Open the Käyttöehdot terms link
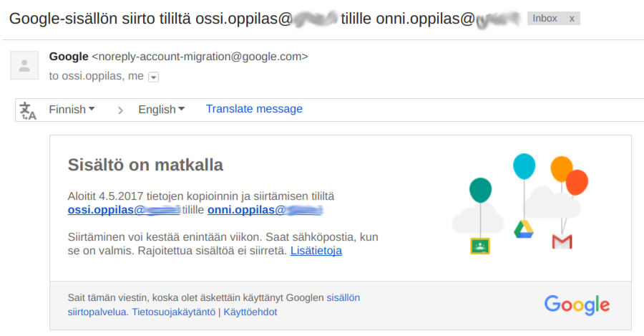Image resolution: width=644 pixels, height=336 pixels. click(x=250, y=312)
